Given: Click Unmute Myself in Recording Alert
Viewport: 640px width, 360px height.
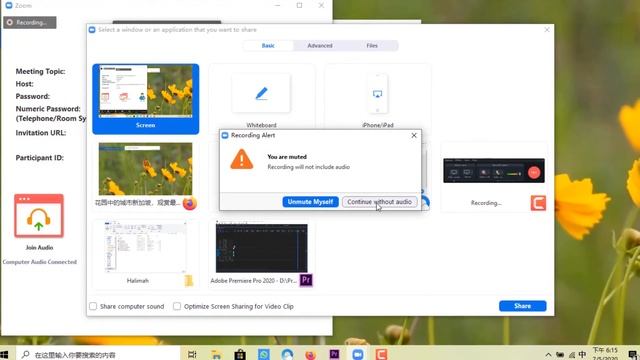Looking at the screenshot, I should tap(310, 202).
